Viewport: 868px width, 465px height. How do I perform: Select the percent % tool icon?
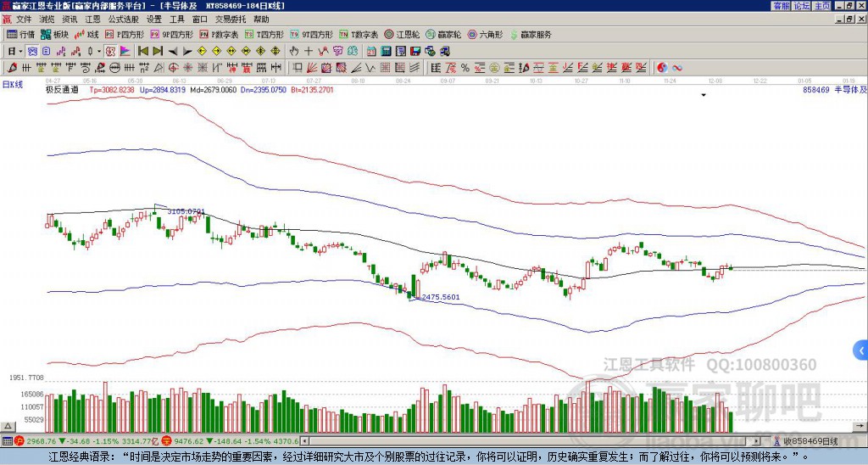pyautogui.click(x=465, y=68)
